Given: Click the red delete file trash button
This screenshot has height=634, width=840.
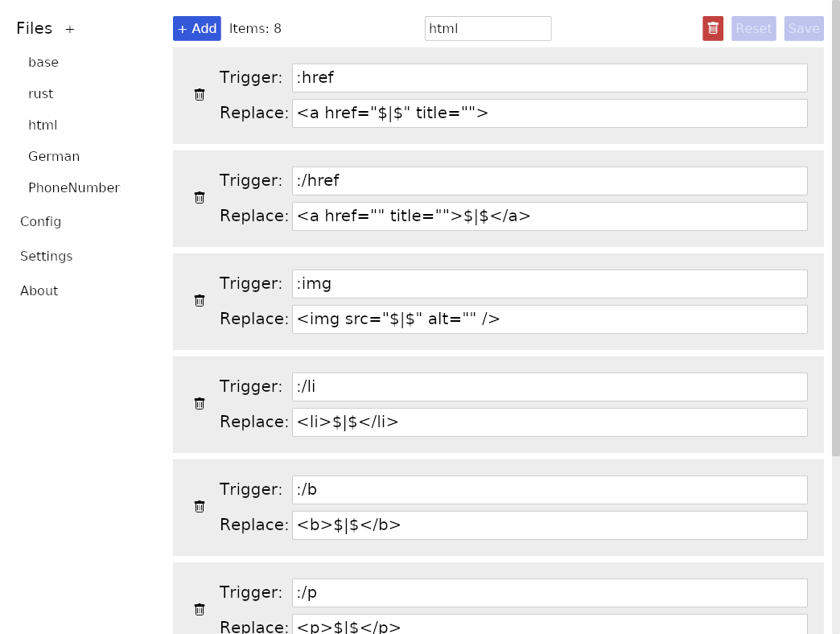Looking at the screenshot, I should (x=713, y=28).
